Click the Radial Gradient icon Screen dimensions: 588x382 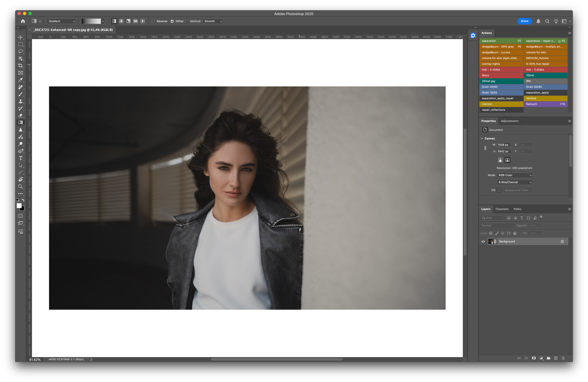(x=121, y=21)
